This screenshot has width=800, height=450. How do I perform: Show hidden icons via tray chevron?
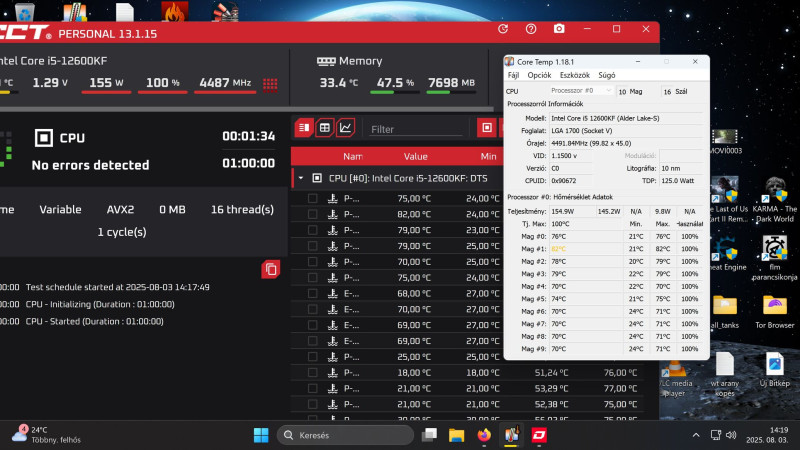[696, 435]
